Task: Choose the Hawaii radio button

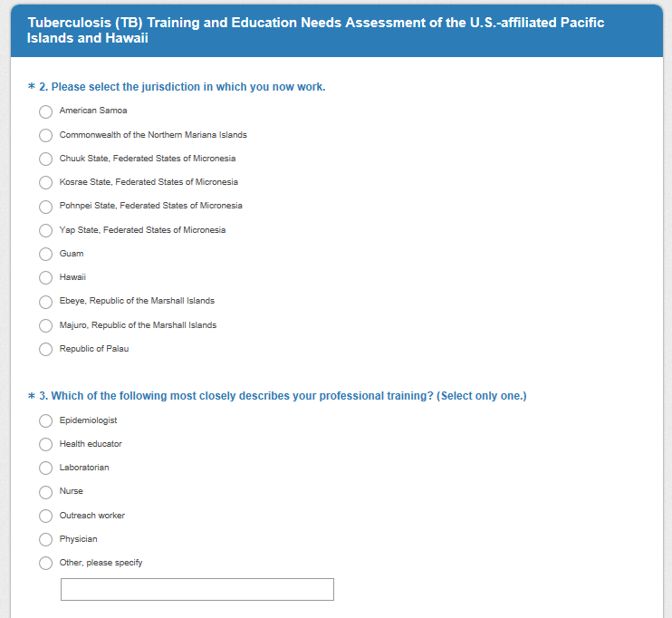Action: tap(45, 278)
